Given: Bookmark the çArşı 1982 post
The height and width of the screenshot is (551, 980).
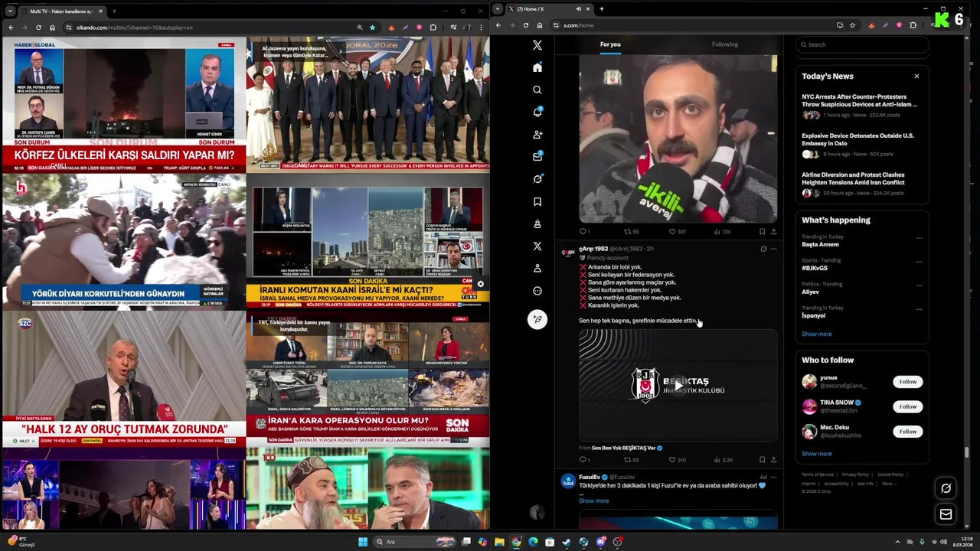Looking at the screenshot, I should coord(762,460).
